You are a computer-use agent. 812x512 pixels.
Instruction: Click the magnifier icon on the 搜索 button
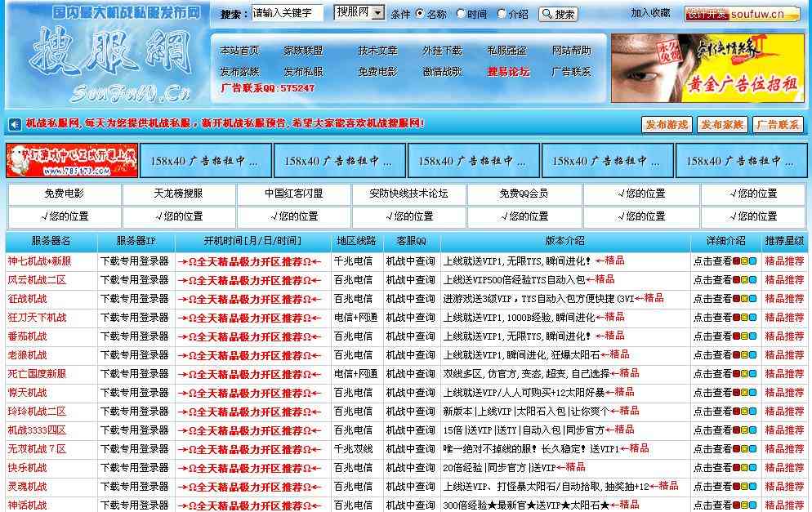click(x=549, y=12)
